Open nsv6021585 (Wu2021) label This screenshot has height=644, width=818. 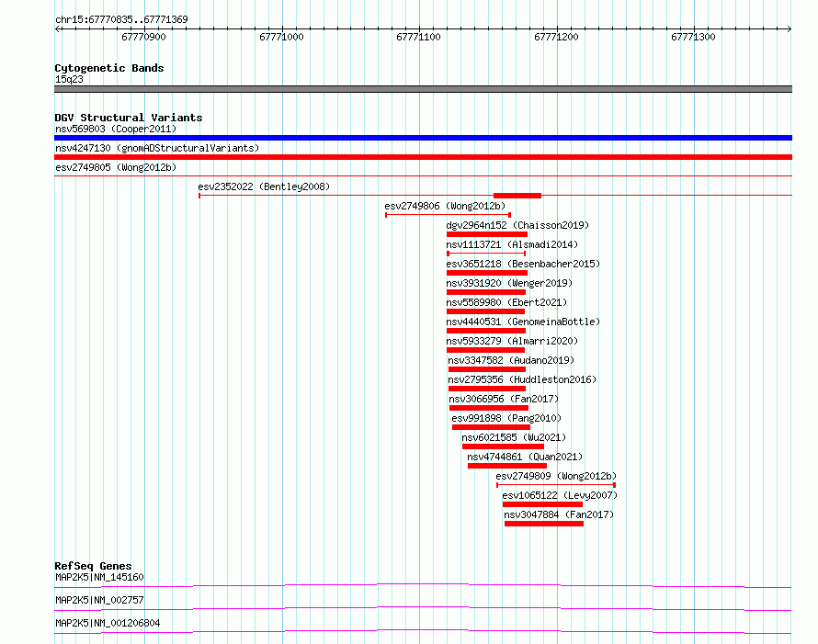514,437
